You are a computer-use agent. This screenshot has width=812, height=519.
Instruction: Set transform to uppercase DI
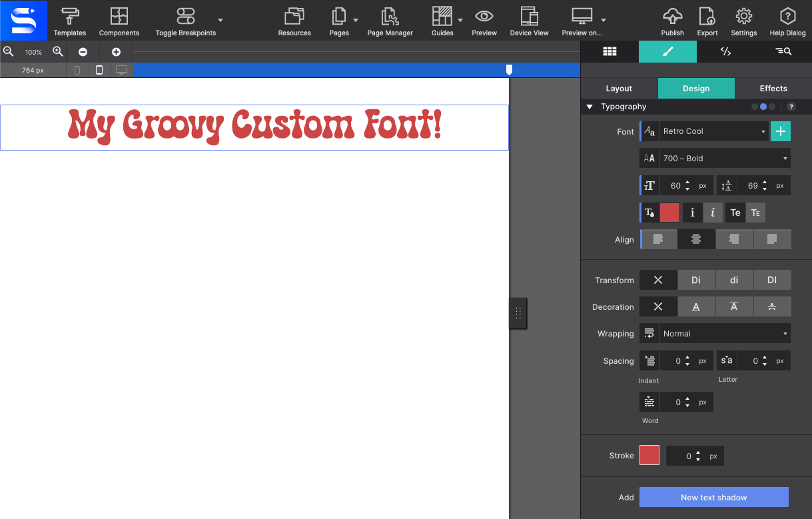coord(772,280)
